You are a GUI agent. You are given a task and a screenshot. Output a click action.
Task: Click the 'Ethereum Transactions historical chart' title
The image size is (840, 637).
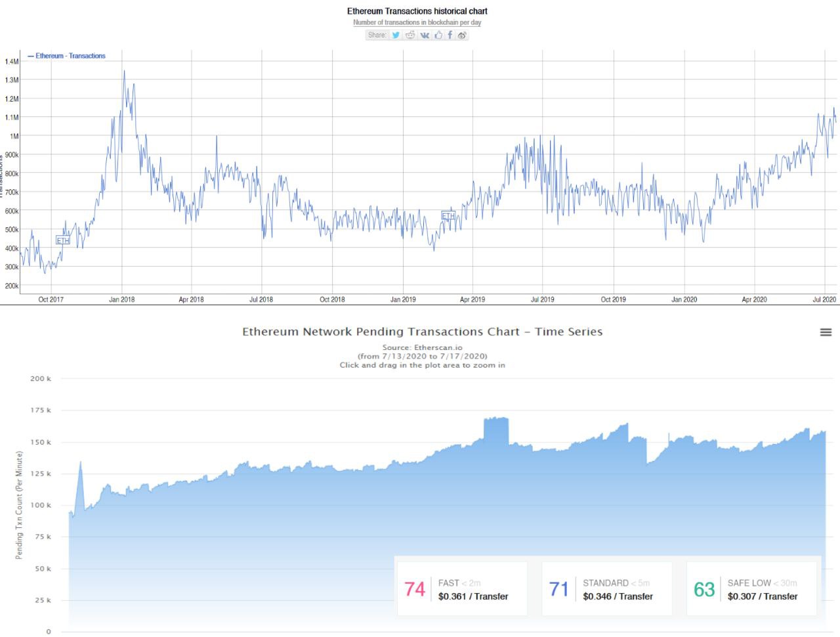[x=417, y=11]
